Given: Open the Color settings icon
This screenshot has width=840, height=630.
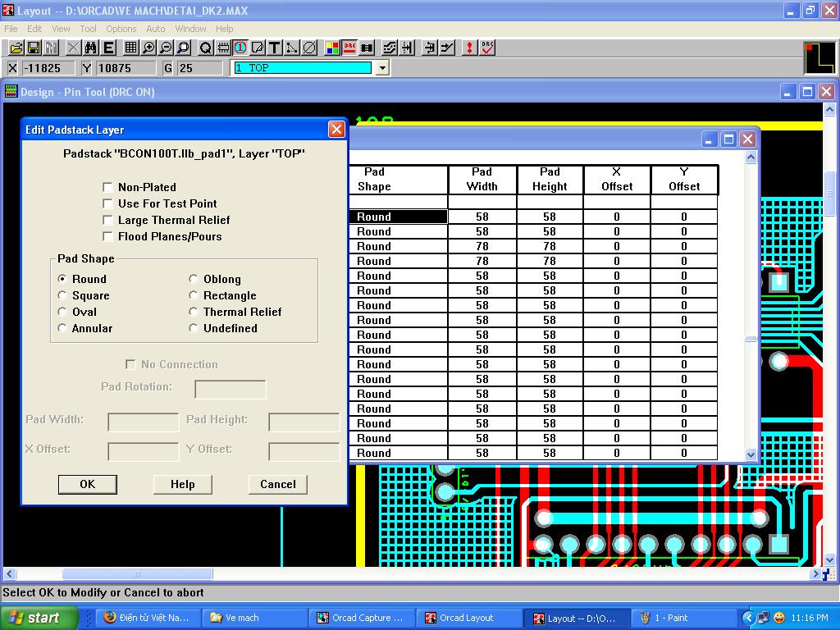Looking at the screenshot, I should point(332,48).
